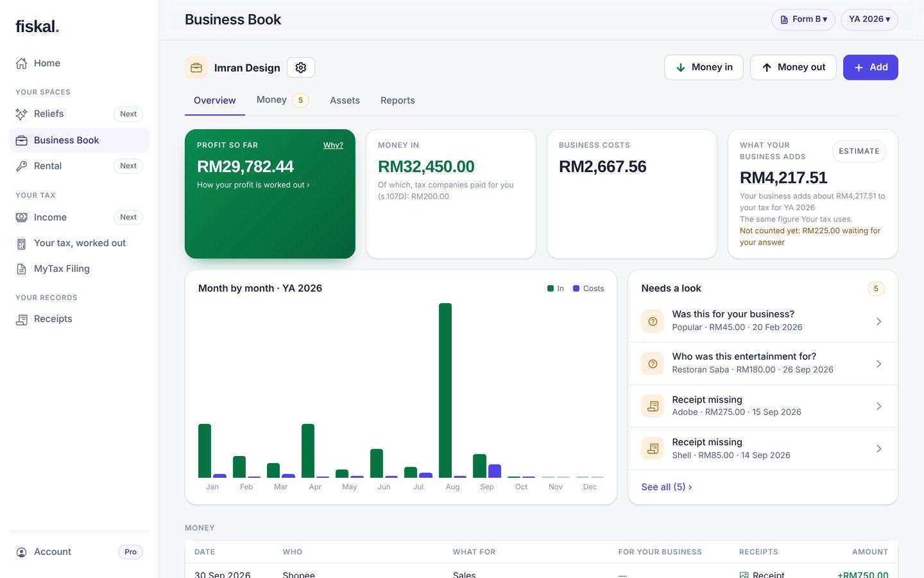Click question icon beside Popular item
Screen dimensions: 924x578
pos(653,321)
